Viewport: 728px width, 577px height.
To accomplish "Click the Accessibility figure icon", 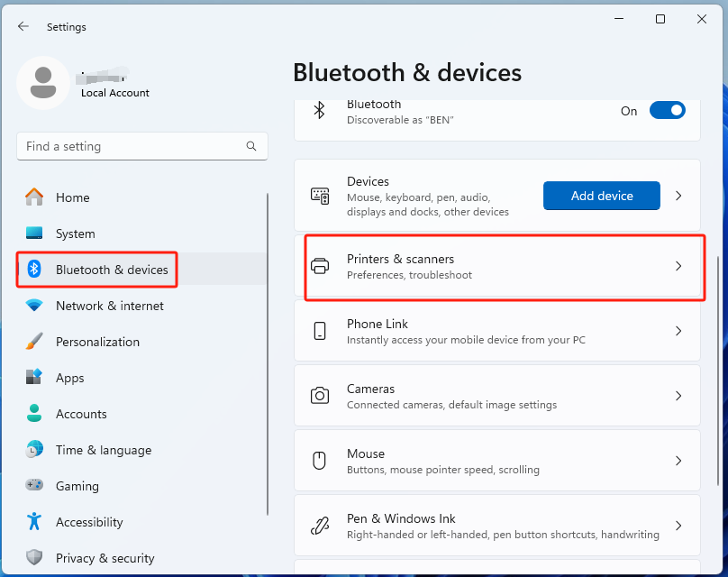I will 34,521.
